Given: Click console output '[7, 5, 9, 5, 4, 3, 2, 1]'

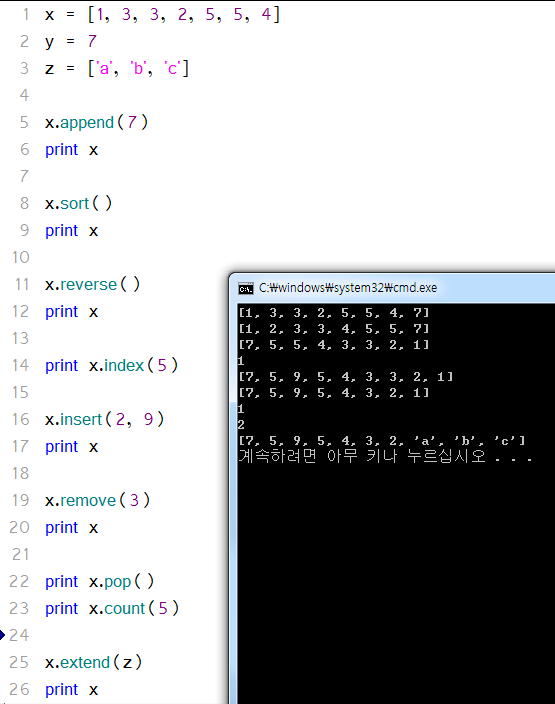Looking at the screenshot, I should point(334,393).
